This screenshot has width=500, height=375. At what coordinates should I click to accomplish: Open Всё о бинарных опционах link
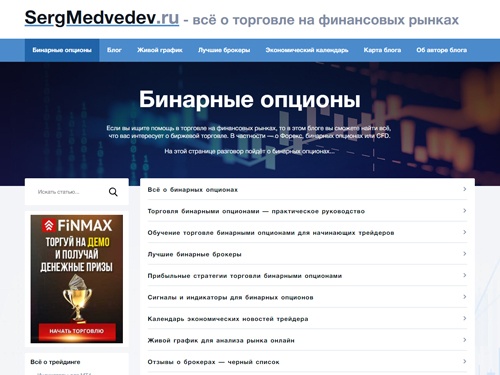193,190
